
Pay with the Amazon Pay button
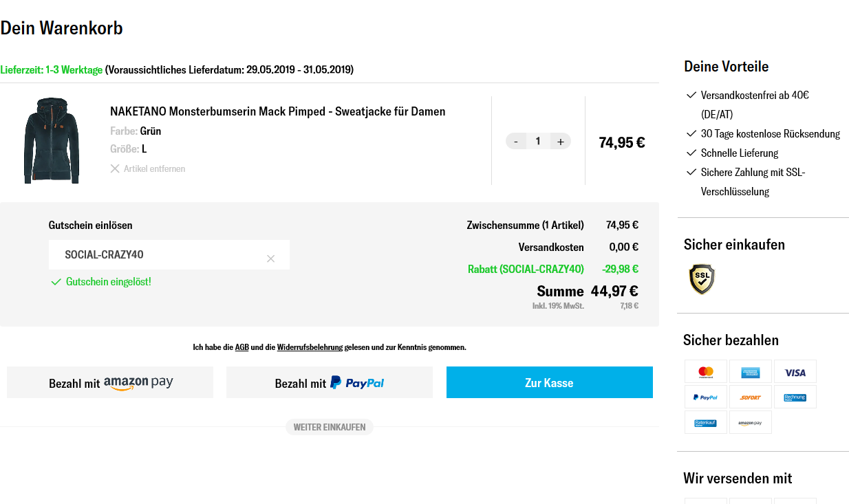pos(110,383)
